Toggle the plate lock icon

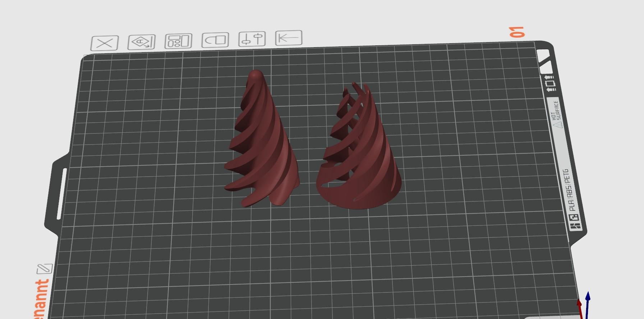pyautogui.click(x=215, y=40)
